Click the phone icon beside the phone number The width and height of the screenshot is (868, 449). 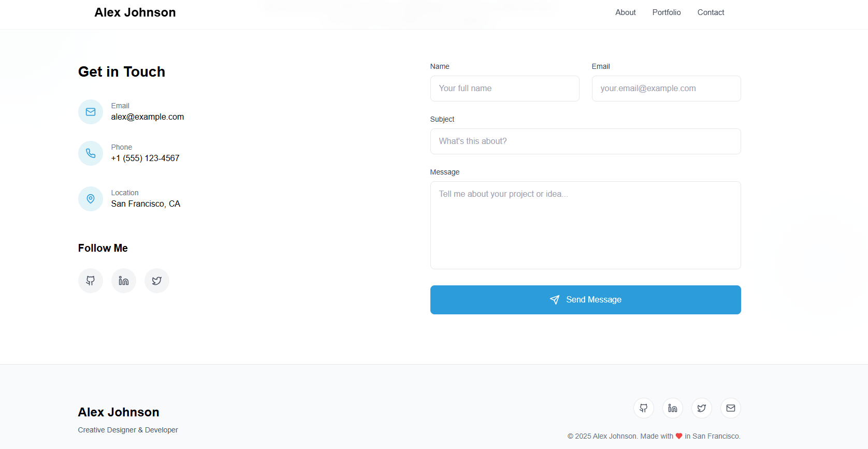[91, 153]
